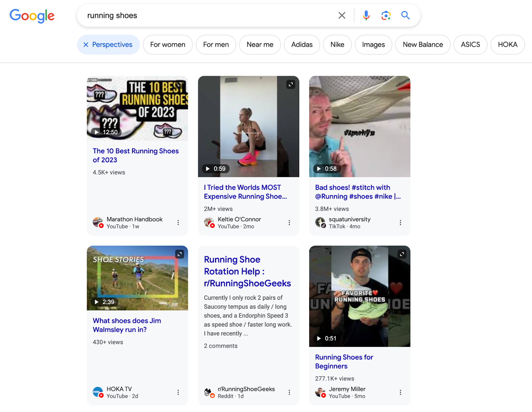Deselect the Perspectives filter chip
This screenshot has width=532, height=412.
click(86, 45)
